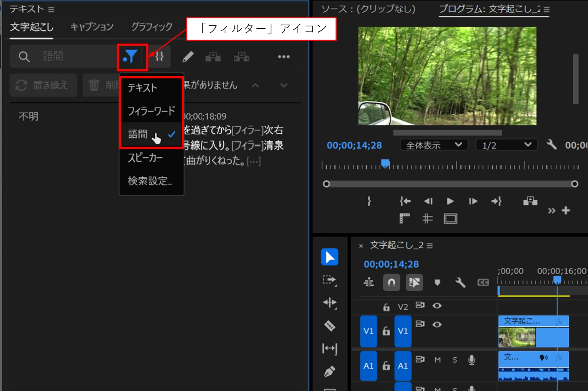Click the search magnifier icon

24,57
